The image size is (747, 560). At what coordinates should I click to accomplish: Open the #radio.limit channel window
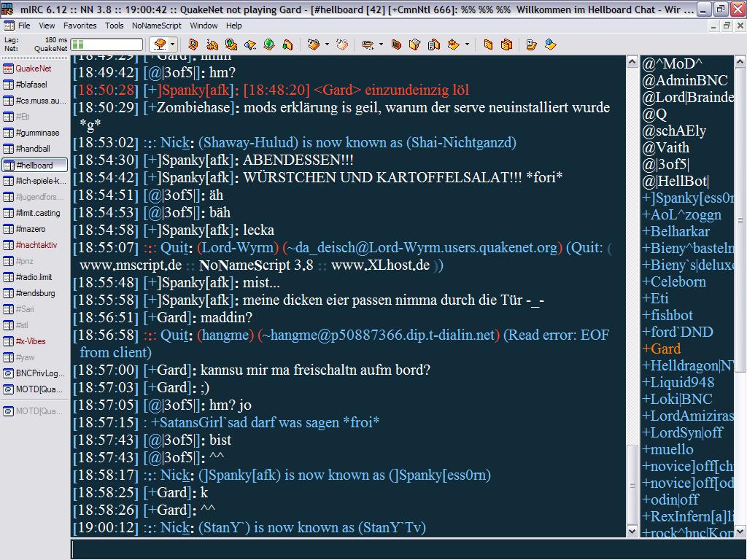pos(34,277)
